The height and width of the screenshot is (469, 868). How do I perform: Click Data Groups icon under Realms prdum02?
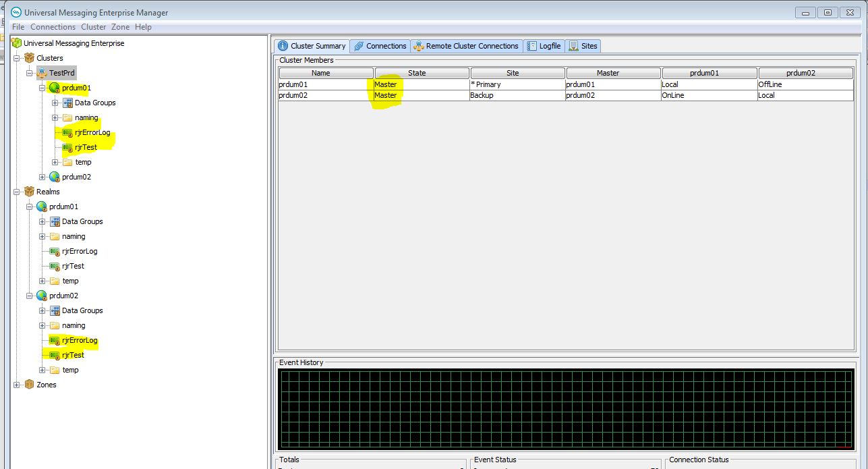point(55,310)
